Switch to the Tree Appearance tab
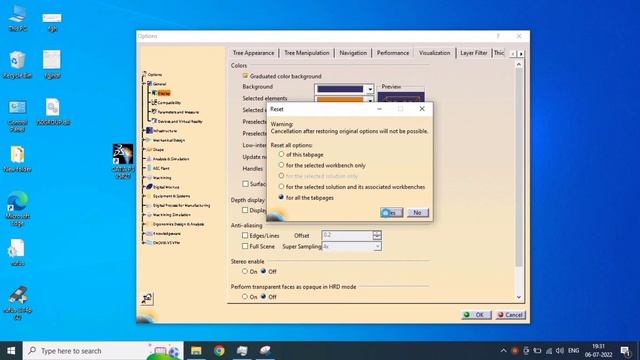This screenshot has width=640, height=360. pos(253,53)
